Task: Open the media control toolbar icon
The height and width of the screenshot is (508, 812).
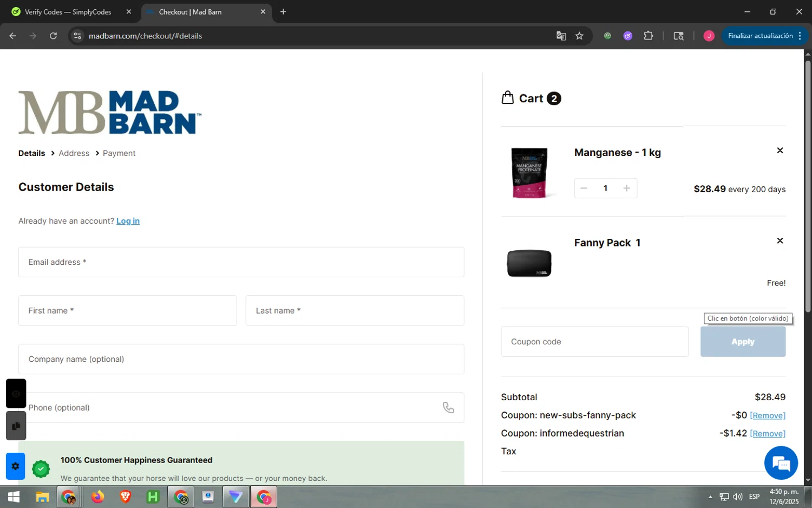Action: [678, 36]
